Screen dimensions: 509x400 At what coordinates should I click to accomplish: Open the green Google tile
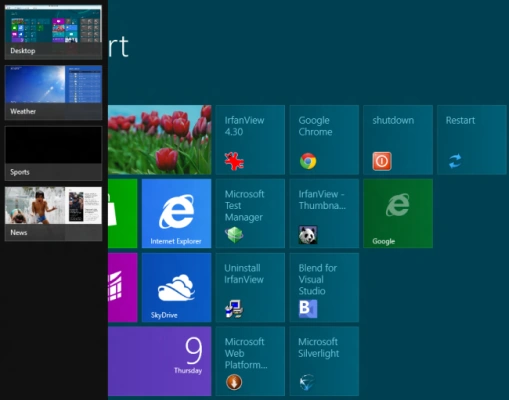[x=398, y=213]
